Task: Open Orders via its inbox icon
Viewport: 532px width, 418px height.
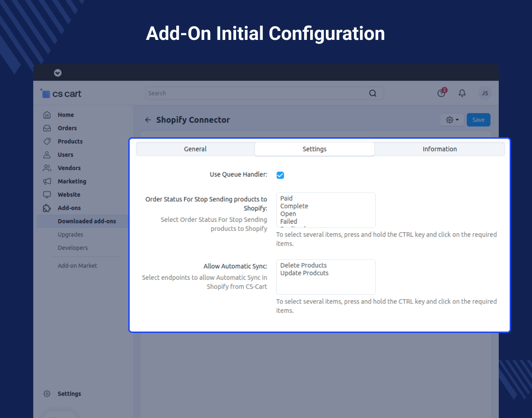Action: (47, 128)
